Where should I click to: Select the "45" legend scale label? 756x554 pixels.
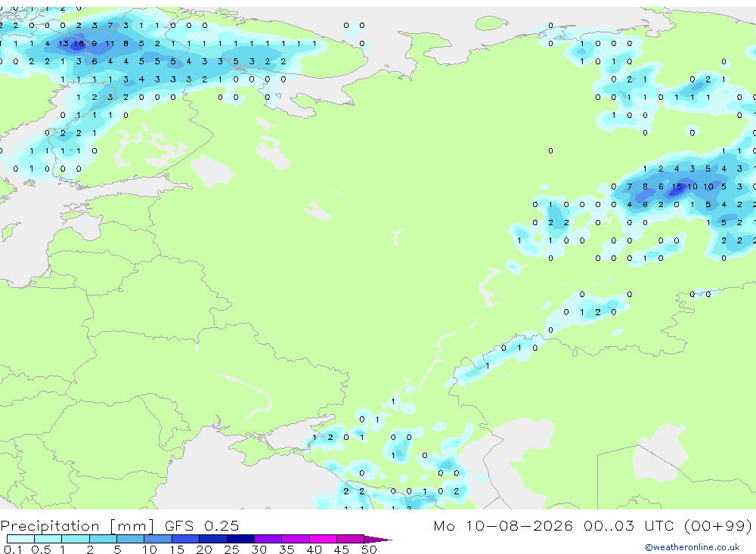click(x=342, y=549)
